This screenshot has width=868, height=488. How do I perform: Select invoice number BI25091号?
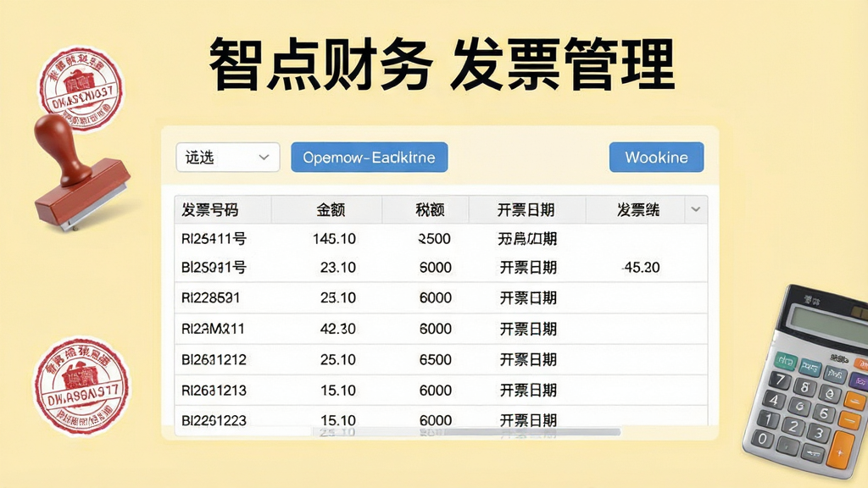pos(214,268)
